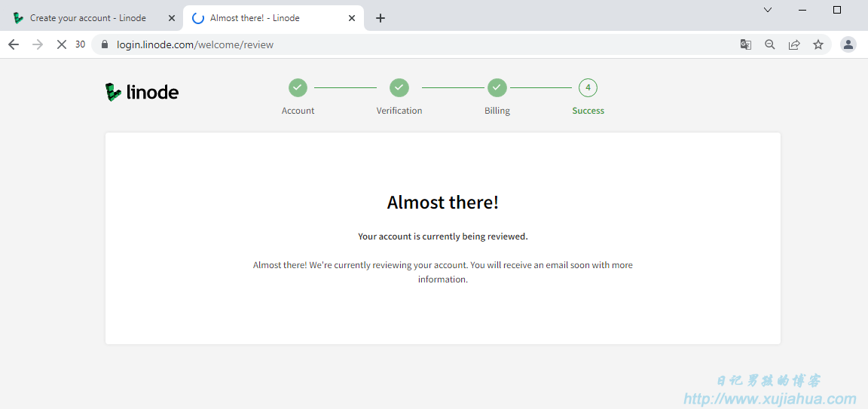Click the step 4 Success circle
Screen dimensions: 868x409
pos(588,87)
